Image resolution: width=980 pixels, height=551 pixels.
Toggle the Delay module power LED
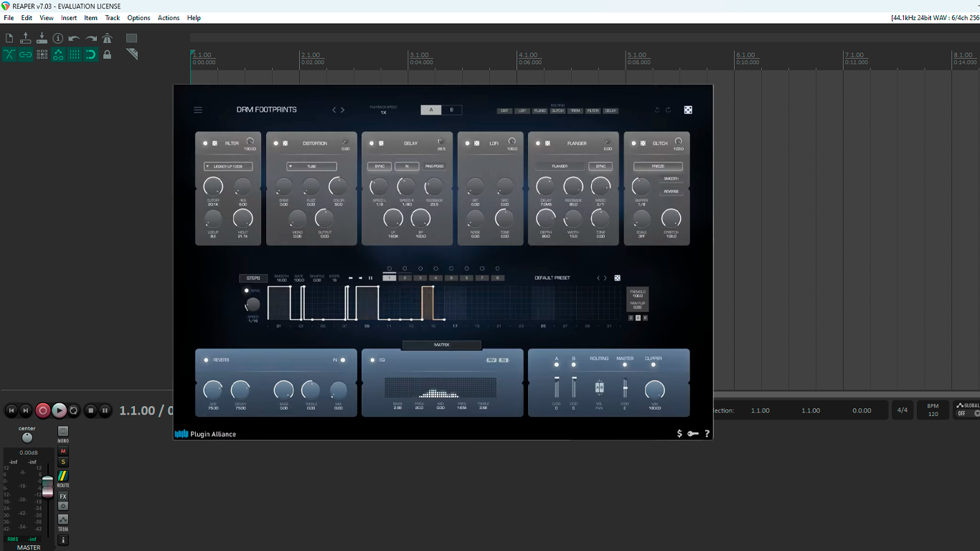point(371,143)
